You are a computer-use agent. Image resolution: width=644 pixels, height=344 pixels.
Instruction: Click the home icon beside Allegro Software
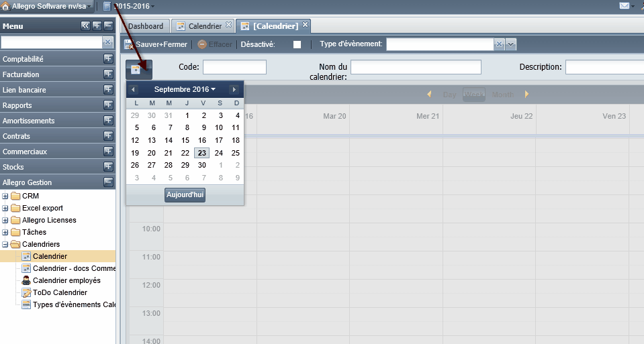(5, 6)
